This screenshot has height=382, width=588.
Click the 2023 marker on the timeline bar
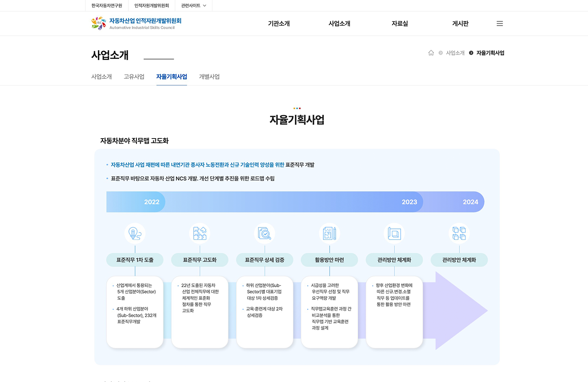pyautogui.click(x=409, y=202)
